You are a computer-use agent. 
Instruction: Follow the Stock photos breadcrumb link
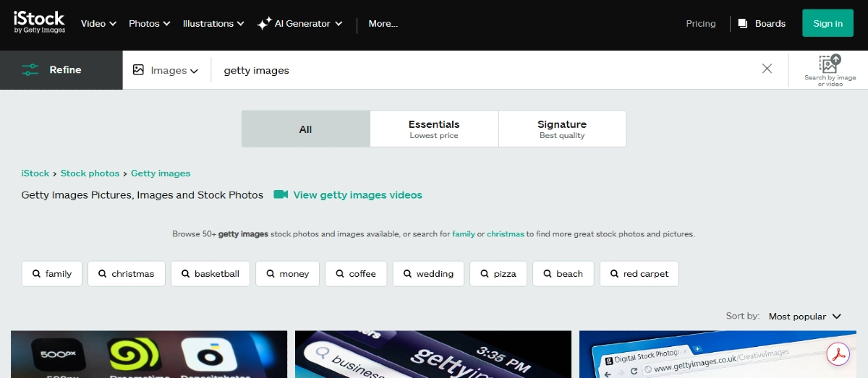coord(90,173)
